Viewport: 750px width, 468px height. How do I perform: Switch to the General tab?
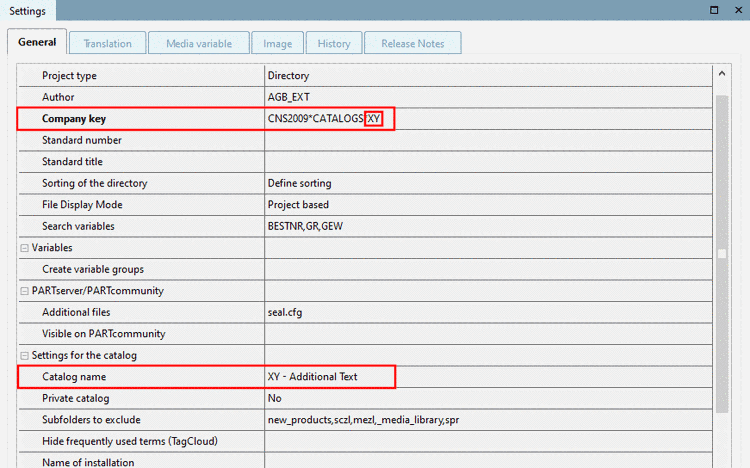(x=37, y=42)
